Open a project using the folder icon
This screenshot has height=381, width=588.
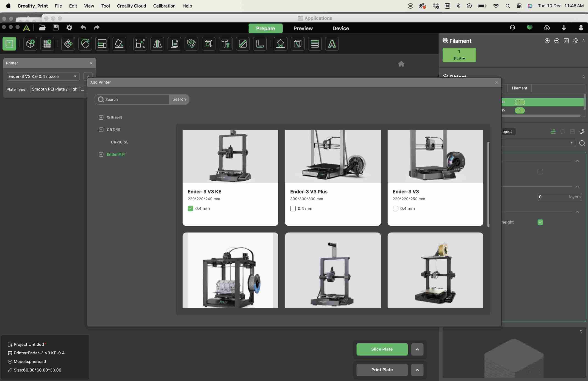coord(42,28)
